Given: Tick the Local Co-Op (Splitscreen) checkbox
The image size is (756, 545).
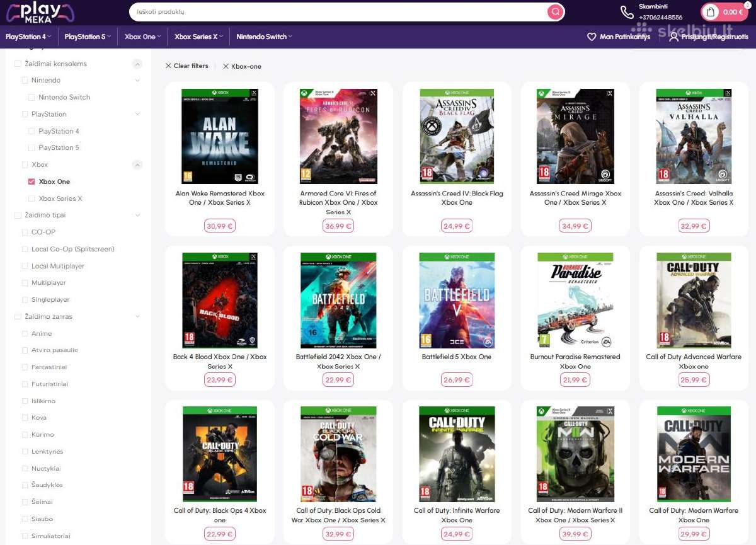Looking at the screenshot, I should click(25, 250).
